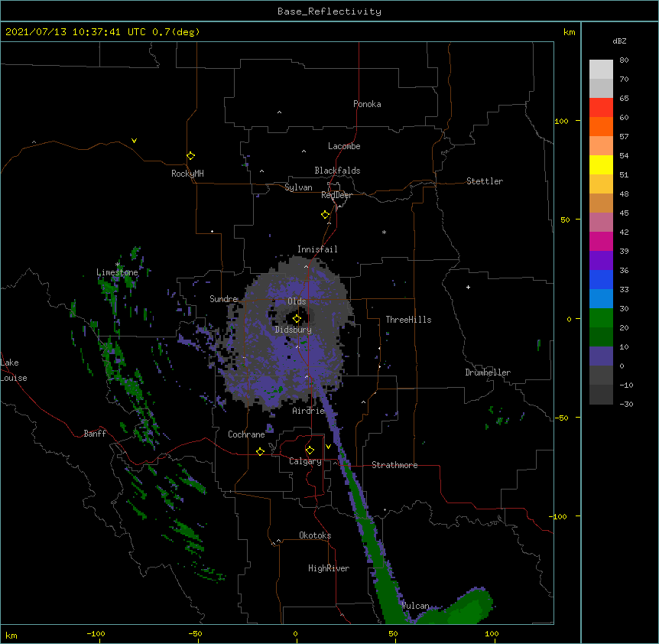Pick the bright green 20-30 dBZ legend swatch
Viewport: 659px width, 644px height.
pyautogui.click(x=601, y=318)
